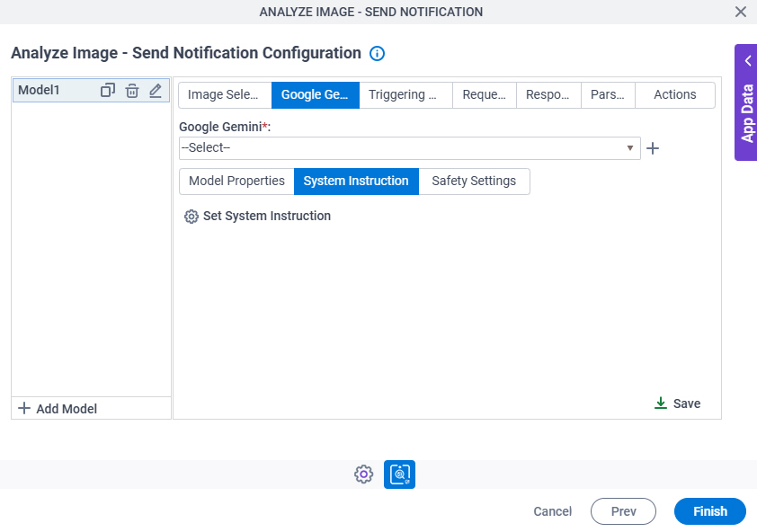This screenshot has height=532, width=757.
Task: Click Set System Instruction link
Action: click(267, 216)
